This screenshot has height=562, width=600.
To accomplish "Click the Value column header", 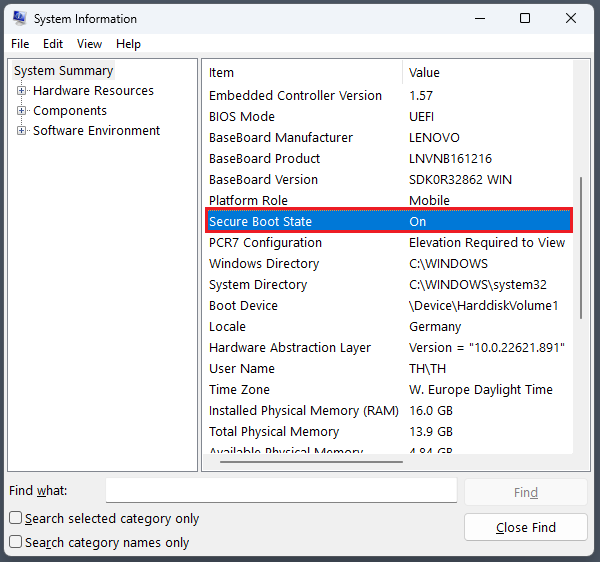I will (x=485, y=73).
